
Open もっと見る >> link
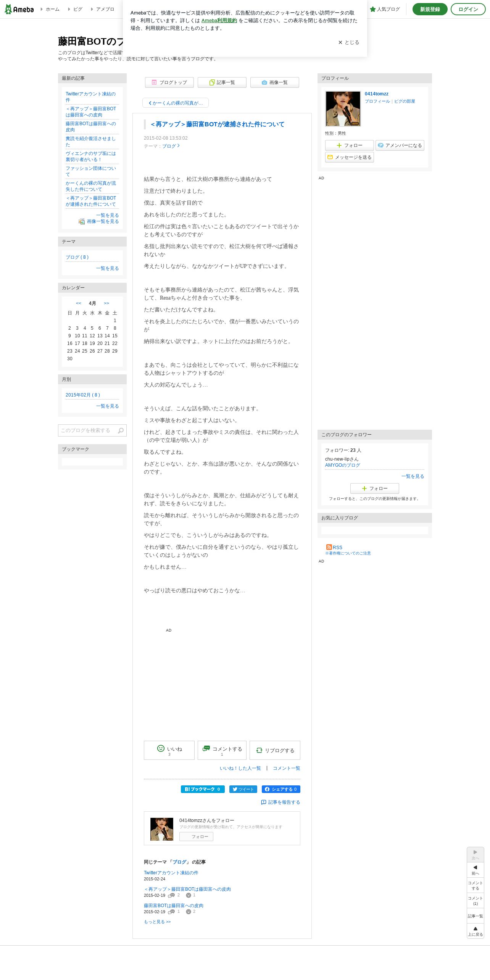pos(157,922)
